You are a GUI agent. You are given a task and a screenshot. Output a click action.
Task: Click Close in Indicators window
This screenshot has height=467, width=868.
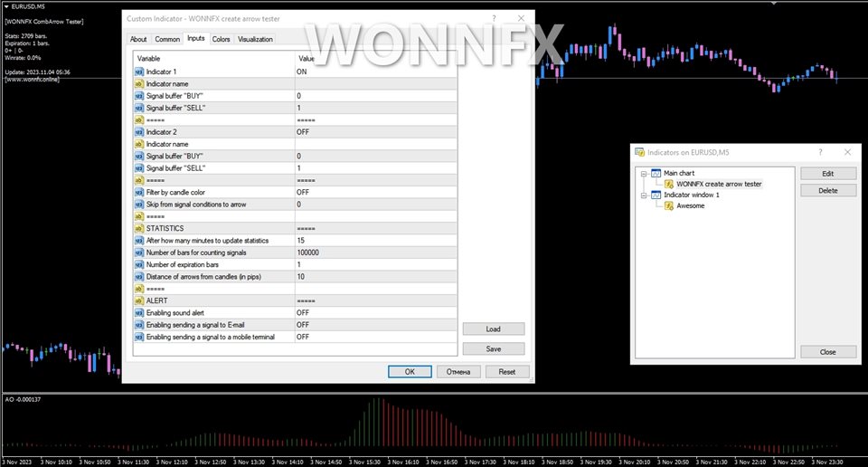click(828, 352)
